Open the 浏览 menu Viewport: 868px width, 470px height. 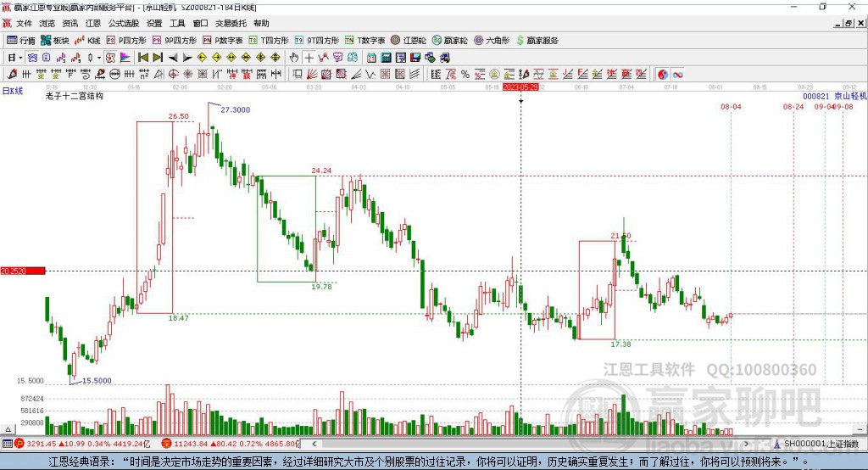(47, 23)
